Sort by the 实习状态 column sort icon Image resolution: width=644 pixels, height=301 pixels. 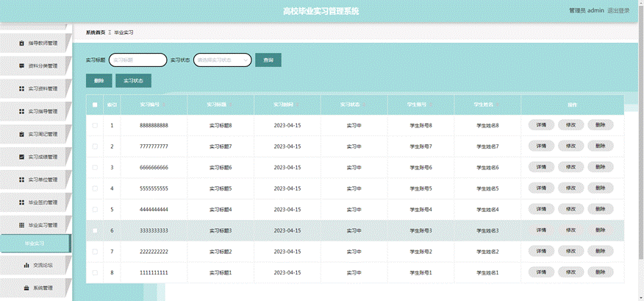365,105
